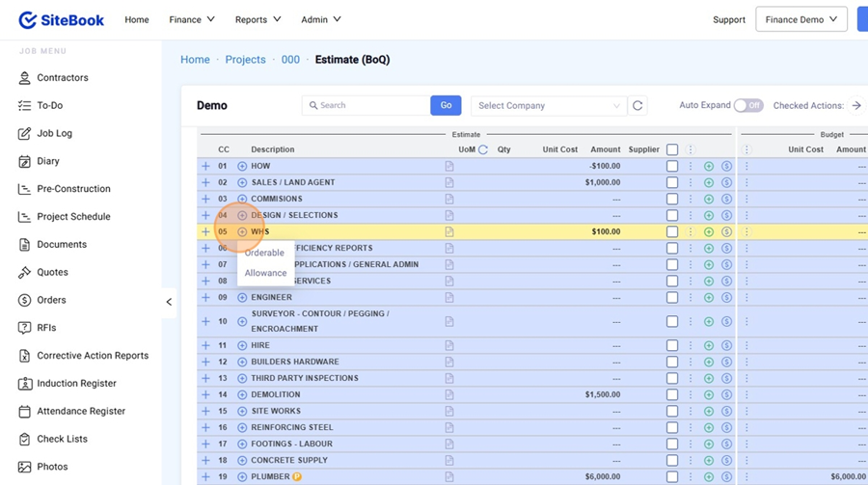Viewport: 868px width, 485px height.
Task: Click the UoM refresh icon in header
Action: coord(483,150)
